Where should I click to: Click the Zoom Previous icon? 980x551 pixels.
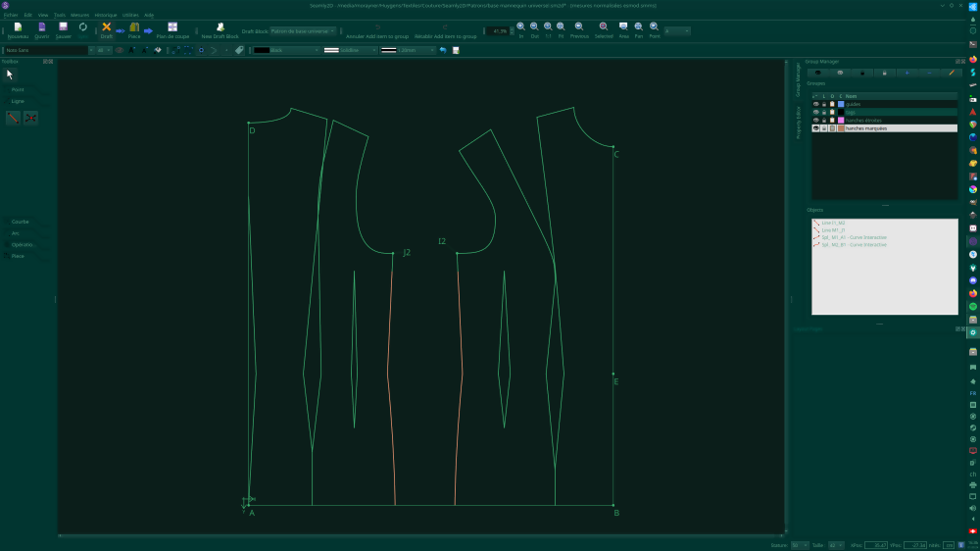coord(579,26)
